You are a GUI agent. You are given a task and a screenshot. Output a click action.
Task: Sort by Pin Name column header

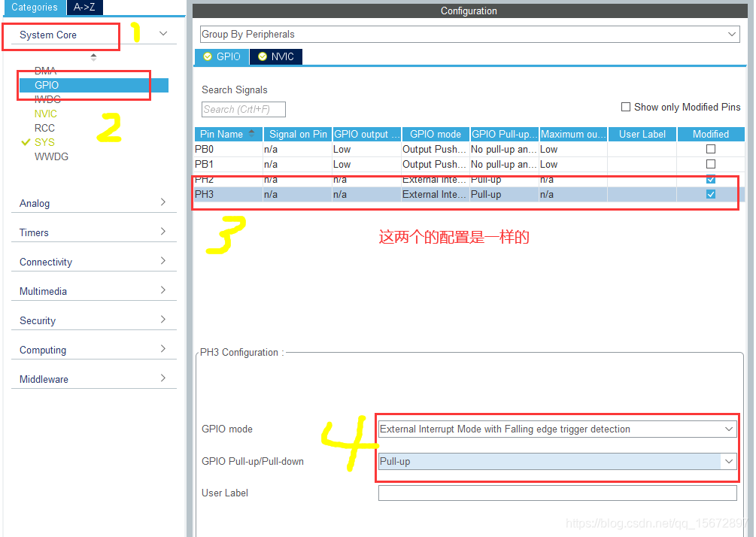pyautogui.click(x=229, y=134)
